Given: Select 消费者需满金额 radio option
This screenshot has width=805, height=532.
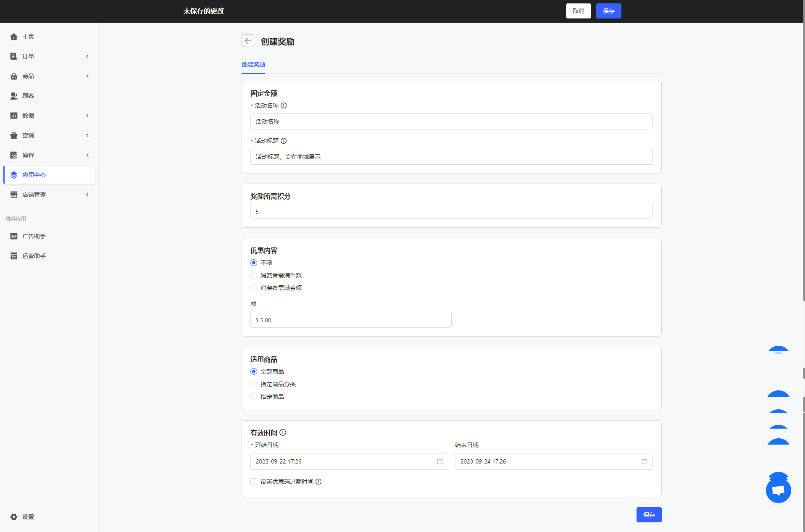Looking at the screenshot, I should click(x=254, y=288).
